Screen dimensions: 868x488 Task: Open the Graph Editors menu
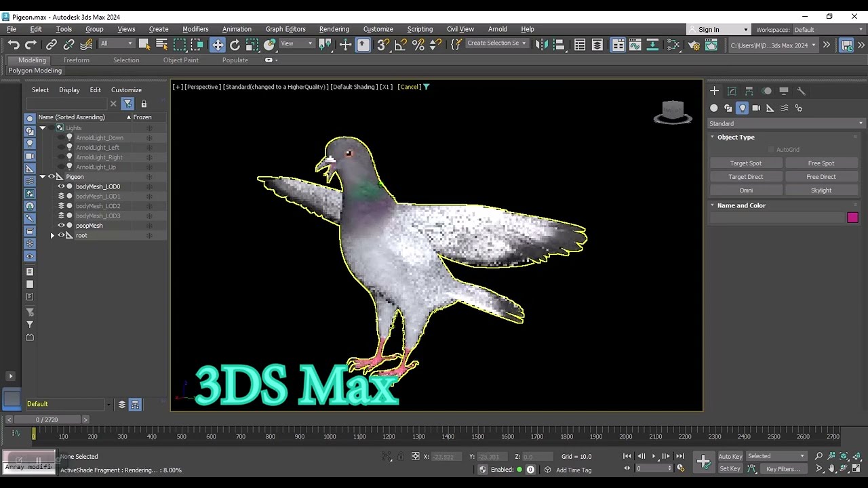click(x=285, y=29)
